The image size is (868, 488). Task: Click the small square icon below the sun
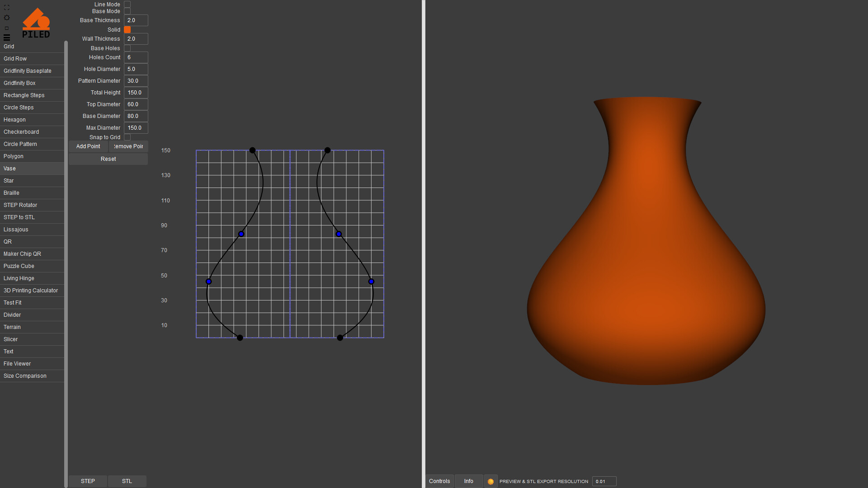[7, 28]
